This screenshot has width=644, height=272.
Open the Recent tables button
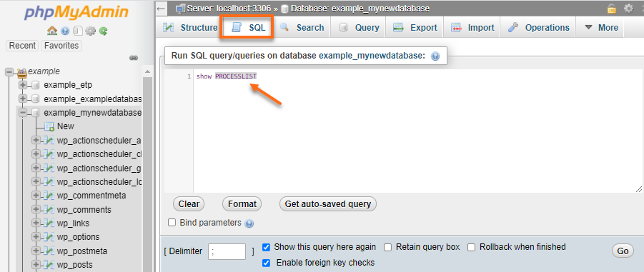[x=22, y=46]
